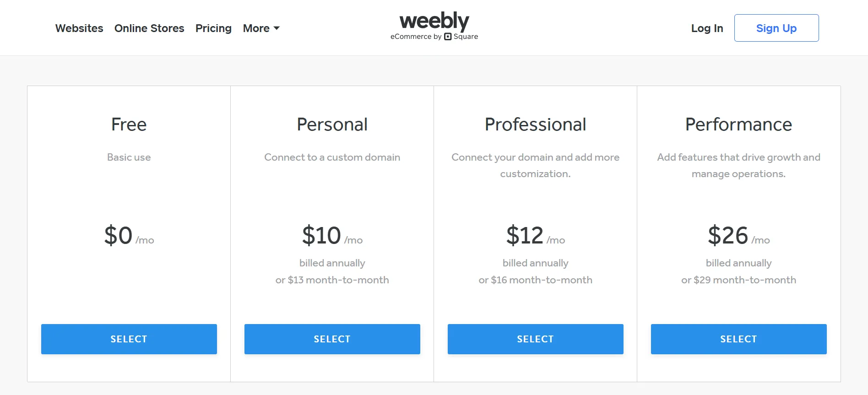The image size is (868, 395).
Task: Click the $26 per month price
Action: coord(727,235)
